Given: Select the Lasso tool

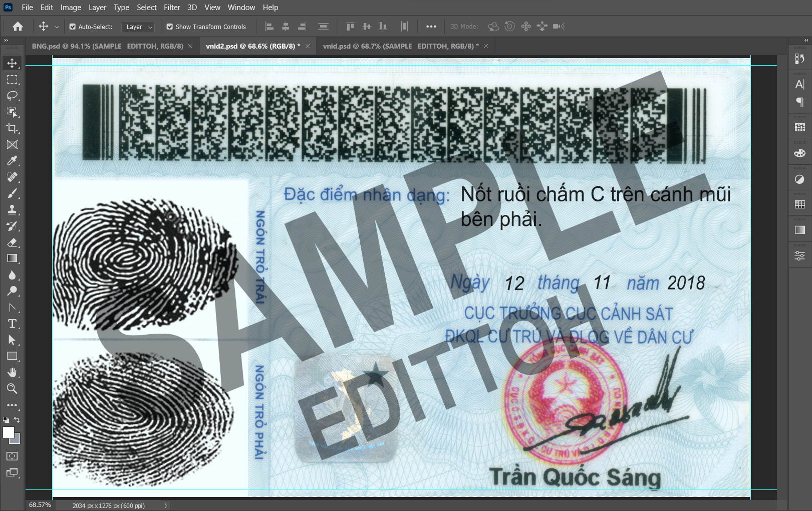Looking at the screenshot, I should (x=12, y=96).
